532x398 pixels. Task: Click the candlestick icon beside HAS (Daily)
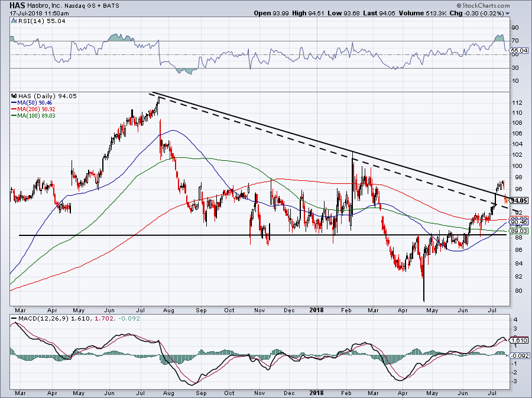click(x=14, y=96)
